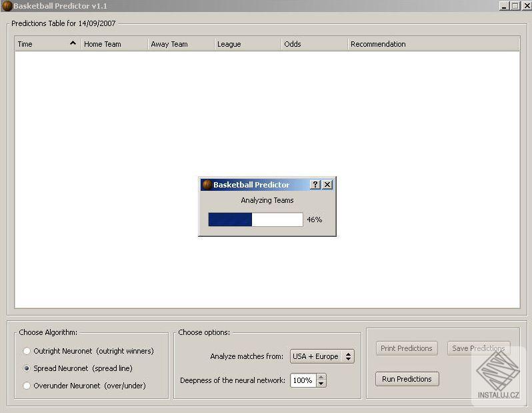Close the Analyzing Teams progress dialog
The width and height of the screenshot is (532, 413).
(327, 184)
